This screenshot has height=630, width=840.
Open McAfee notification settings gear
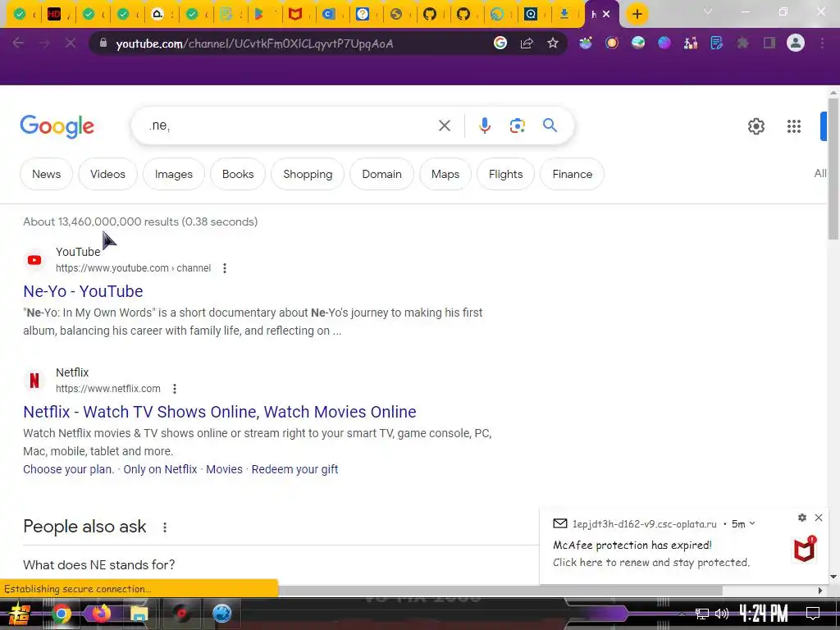[802, 518]
